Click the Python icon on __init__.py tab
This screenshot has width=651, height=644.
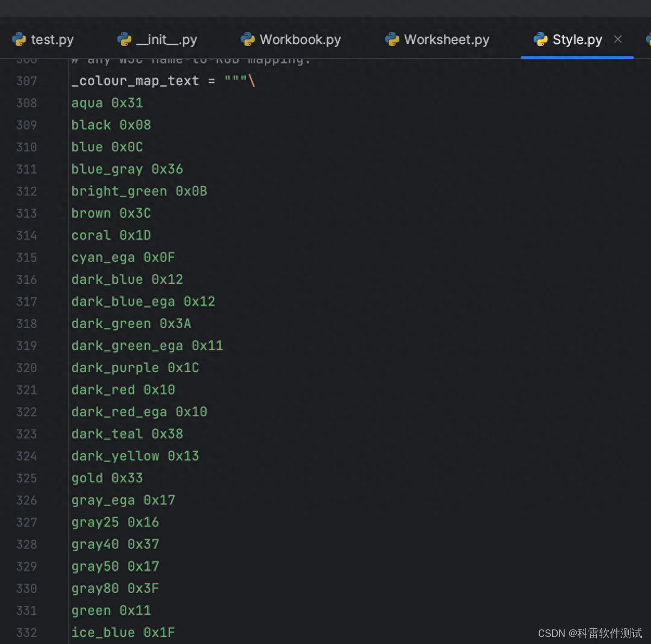coord(124,39)
